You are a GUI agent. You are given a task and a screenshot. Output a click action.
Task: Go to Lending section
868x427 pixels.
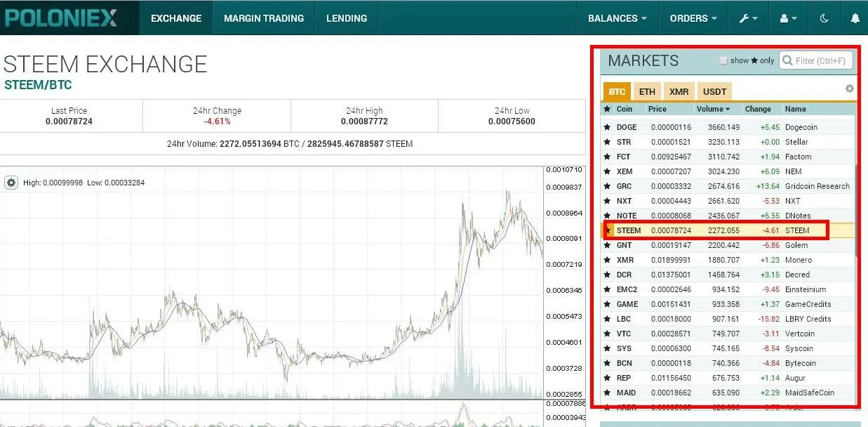point(347,18)
